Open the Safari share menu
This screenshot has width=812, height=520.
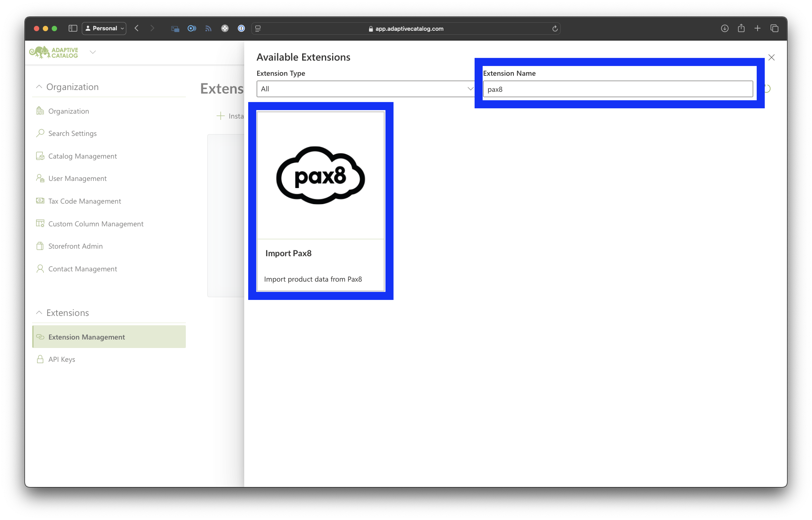click(741, 28)
